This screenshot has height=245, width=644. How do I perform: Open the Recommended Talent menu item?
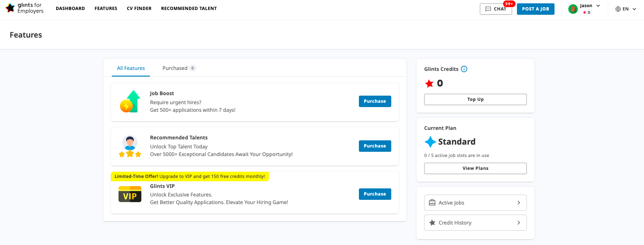(x=189, y=9)
